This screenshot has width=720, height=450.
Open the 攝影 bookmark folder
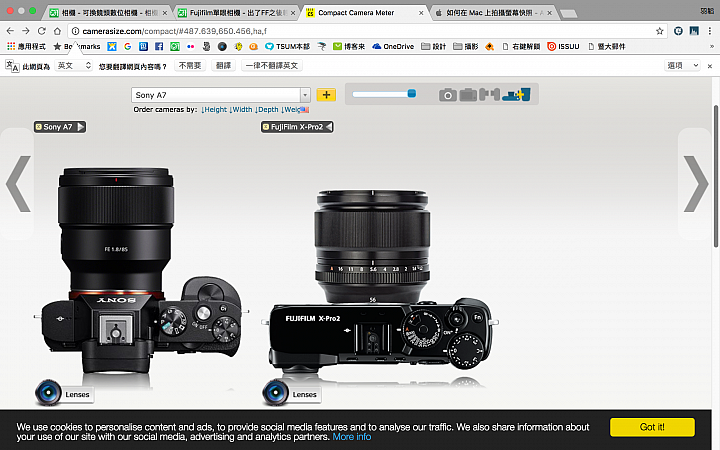[x=466, y=46]
